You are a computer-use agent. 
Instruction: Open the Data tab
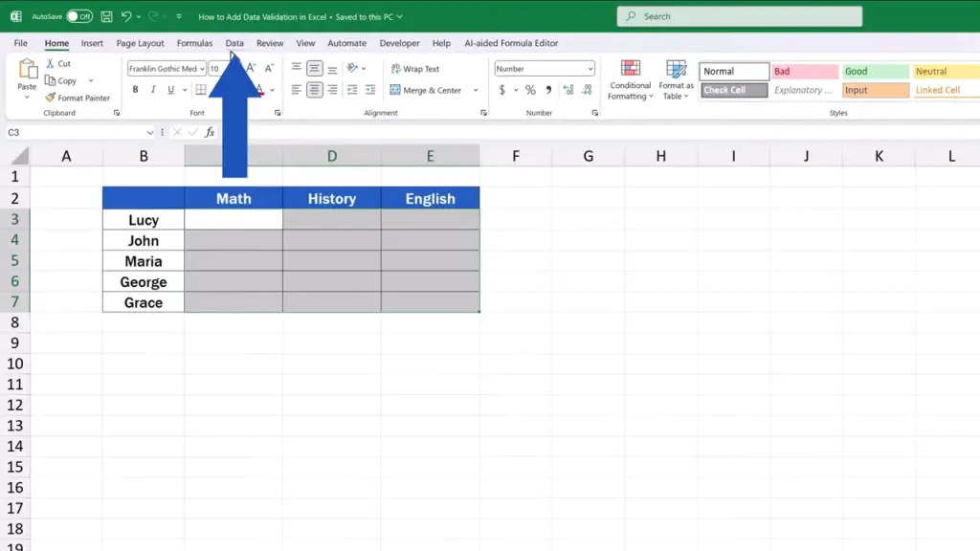pos(234,43)
